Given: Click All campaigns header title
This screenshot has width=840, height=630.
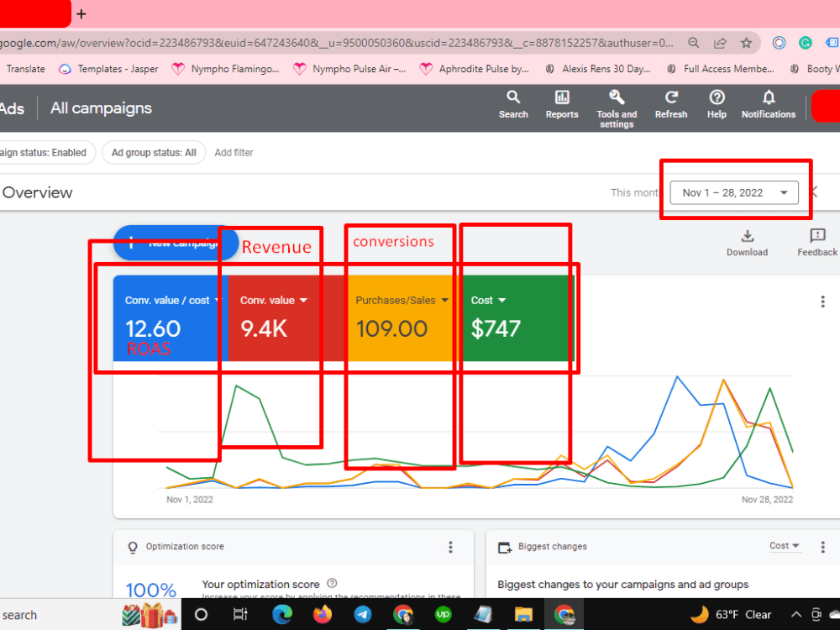Looking at the screenshot, I should (102, 108).
